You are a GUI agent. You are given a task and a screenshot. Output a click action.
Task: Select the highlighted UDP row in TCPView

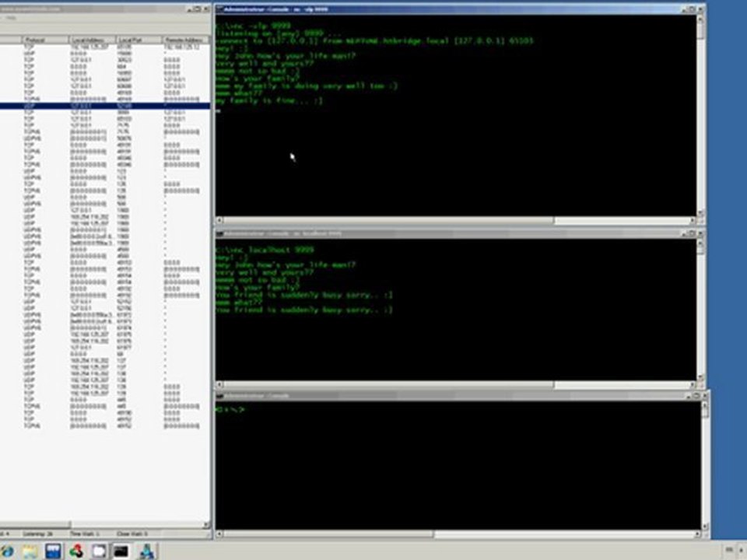pos(105,106)
